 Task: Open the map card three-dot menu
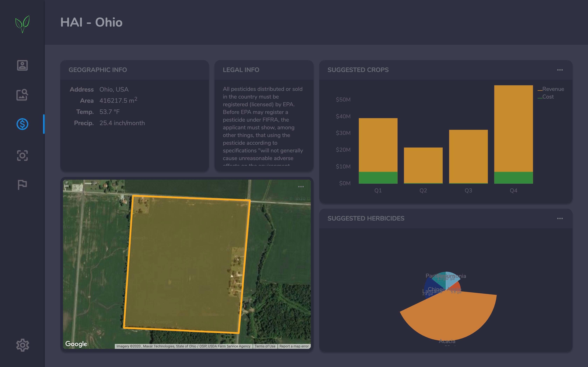click(301, 187)
